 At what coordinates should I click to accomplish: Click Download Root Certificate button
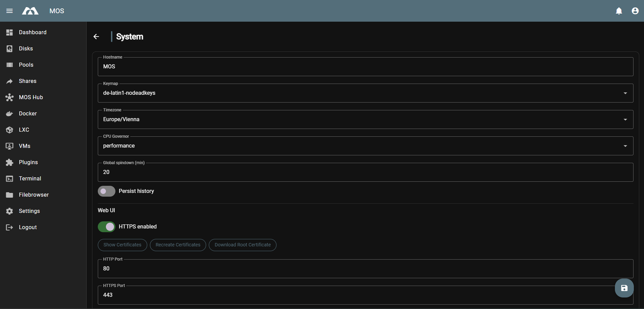tap(243, 245)
